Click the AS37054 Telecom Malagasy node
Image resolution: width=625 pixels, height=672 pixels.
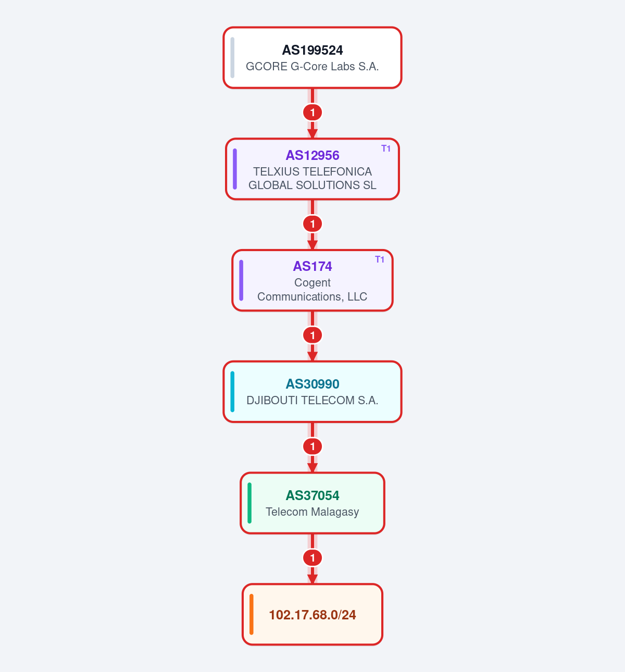point(312,503)
